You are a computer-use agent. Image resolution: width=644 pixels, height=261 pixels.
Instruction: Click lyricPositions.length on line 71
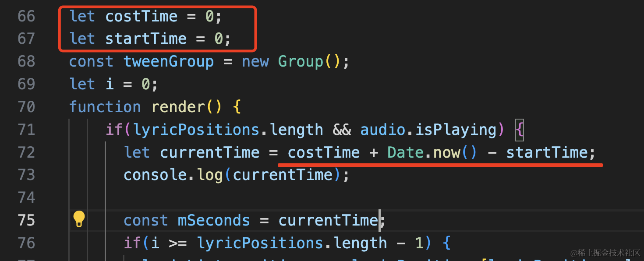coord(228,130)
